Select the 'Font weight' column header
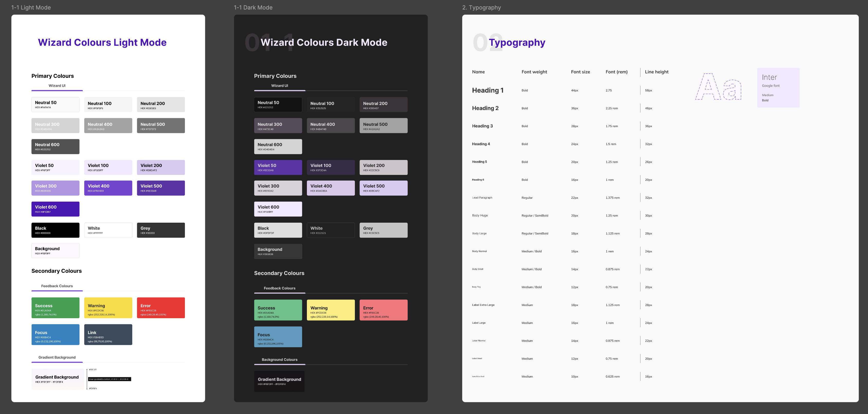 click(534, 72)
